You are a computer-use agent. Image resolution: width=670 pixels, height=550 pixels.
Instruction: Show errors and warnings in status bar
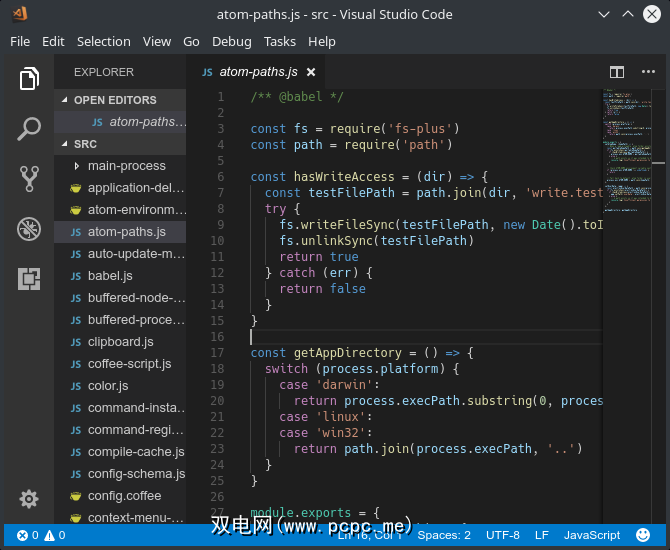coord(41,535)
